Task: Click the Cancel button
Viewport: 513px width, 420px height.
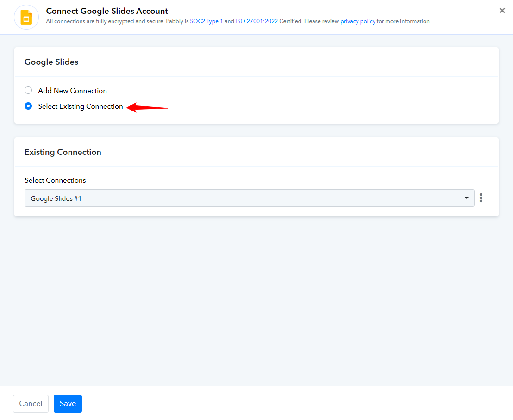Action: [x=31, y=404]
